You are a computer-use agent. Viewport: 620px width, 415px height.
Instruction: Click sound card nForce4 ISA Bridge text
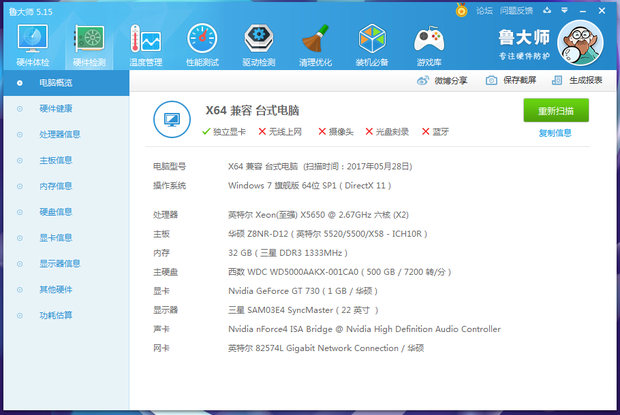click(364, 329)
